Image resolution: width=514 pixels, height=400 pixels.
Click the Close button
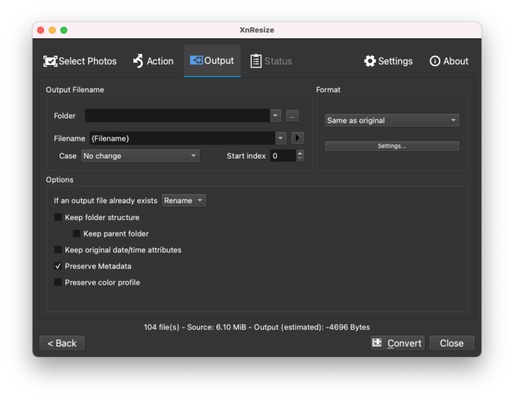tap(452, 343)
